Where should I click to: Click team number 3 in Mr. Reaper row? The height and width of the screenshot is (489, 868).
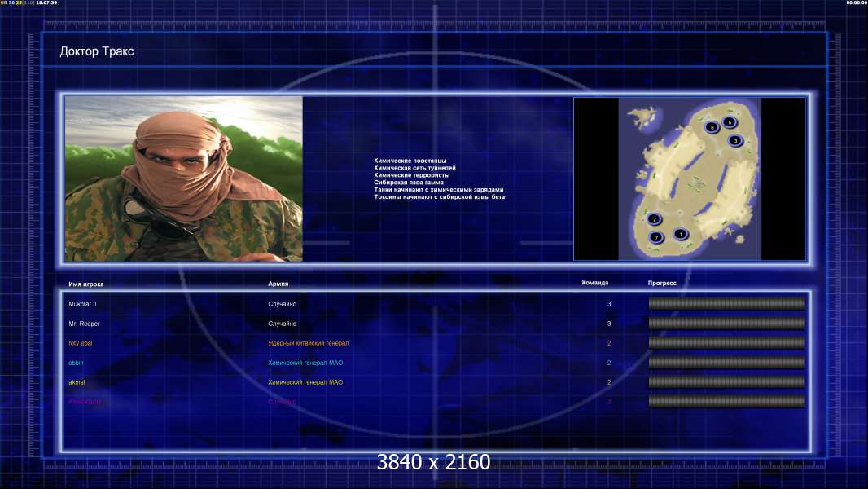(609, 324)
